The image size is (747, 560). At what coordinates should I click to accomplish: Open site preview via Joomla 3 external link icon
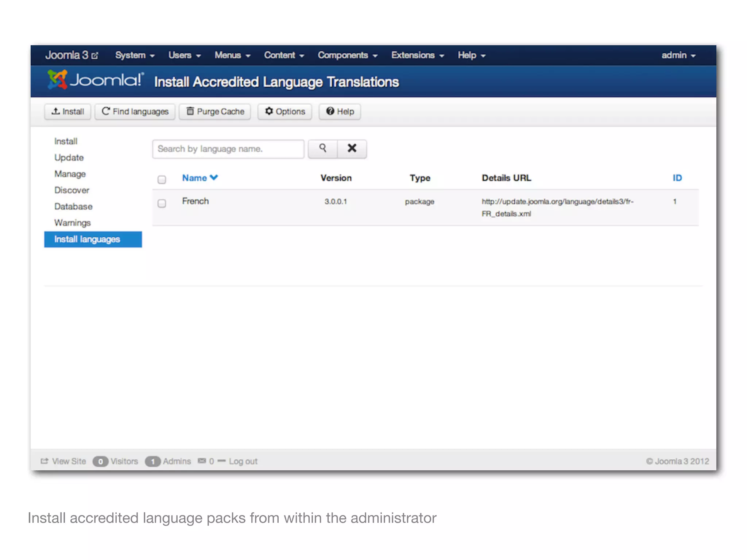tap(94, 55)
